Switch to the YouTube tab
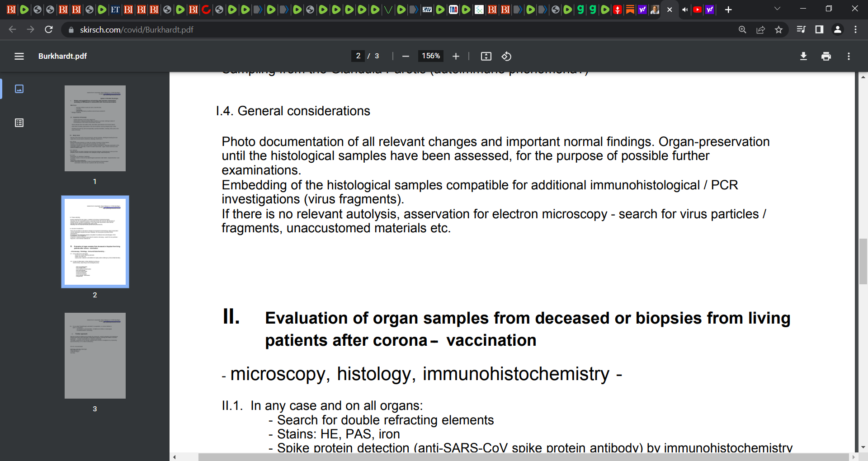 point(698,9)
